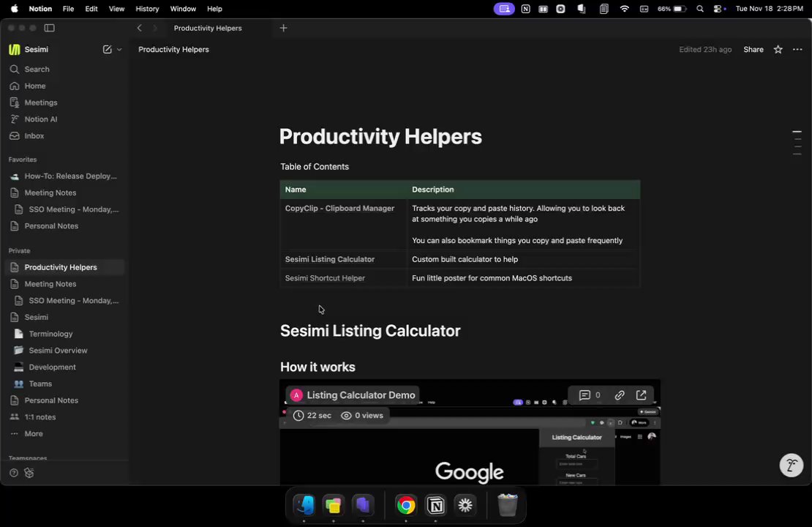Open Terminology page
The image size is (812, 527).
(x=64, y=333)
